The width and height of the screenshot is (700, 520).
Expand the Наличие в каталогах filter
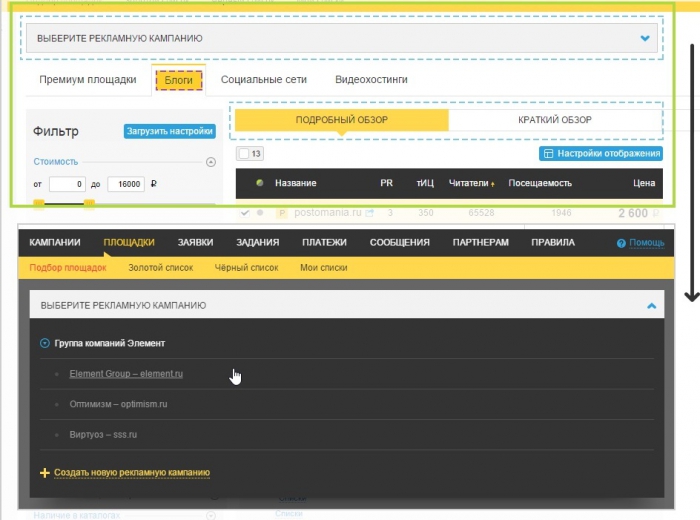click(x=211, y=516)
